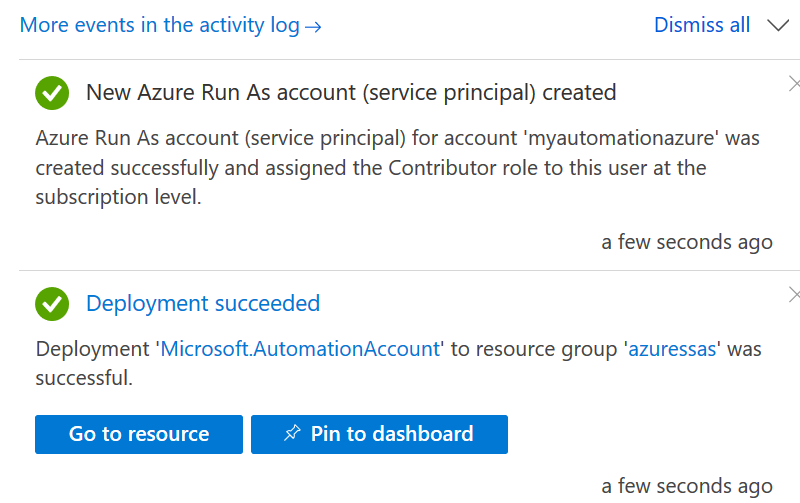
Task: Open the azuressas resource group link
Action: (672, 349)
